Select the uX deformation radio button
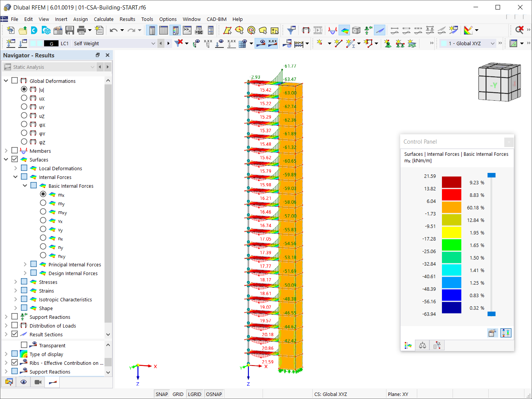Screen dimensions: 532x399 (x=24, y=98)
